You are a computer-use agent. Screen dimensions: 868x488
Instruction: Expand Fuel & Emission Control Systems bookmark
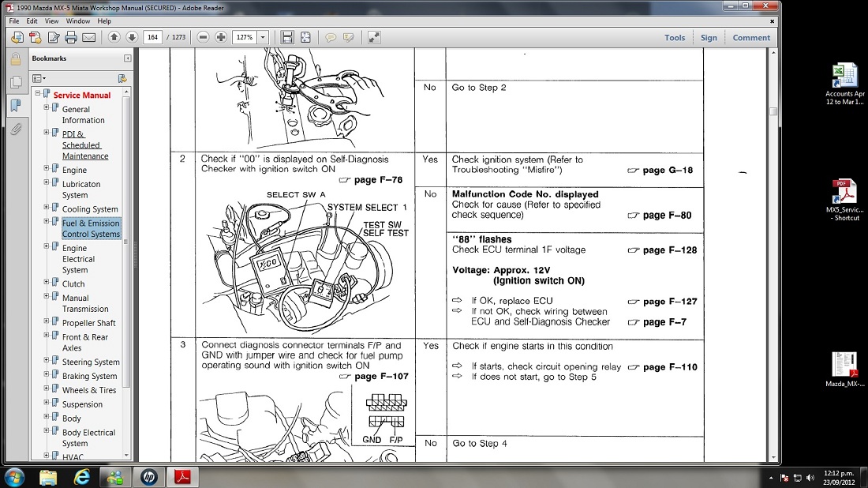[47, 221]
